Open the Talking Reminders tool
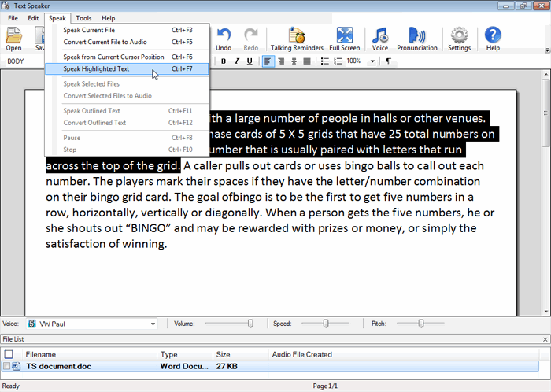The image size is (551, 392). tap(297, 38)
